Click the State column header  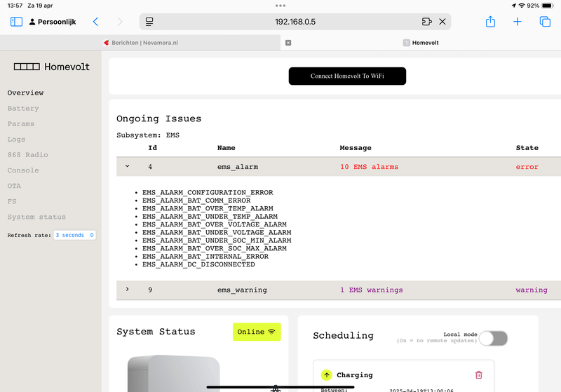(527, 148)
